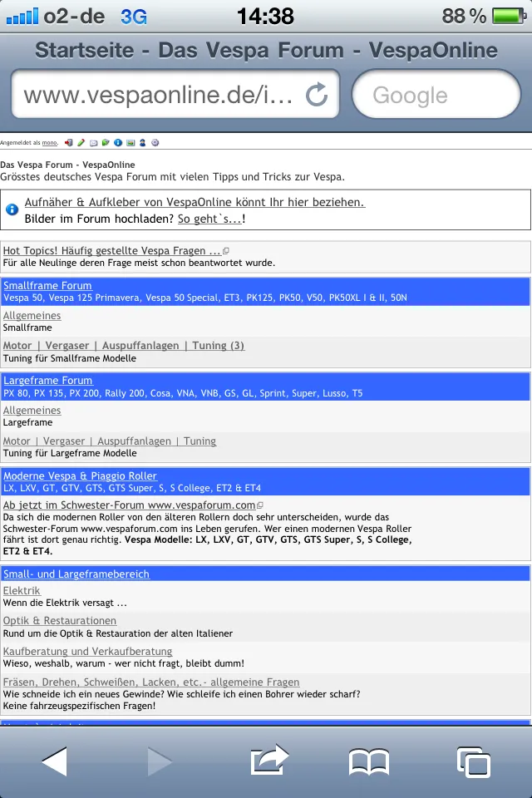
Task: Open Optik & Restaurationen subforum
Action: pyautogui.click(x=60, y=620)
